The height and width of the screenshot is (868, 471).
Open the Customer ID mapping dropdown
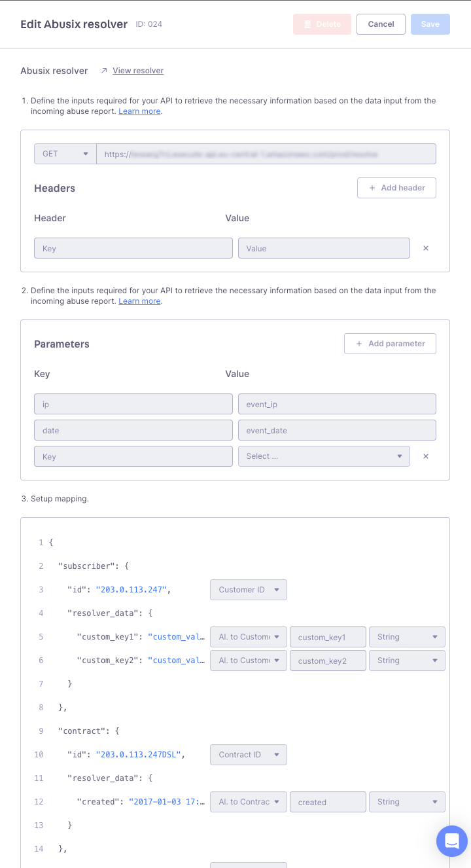tap(249, 590)
